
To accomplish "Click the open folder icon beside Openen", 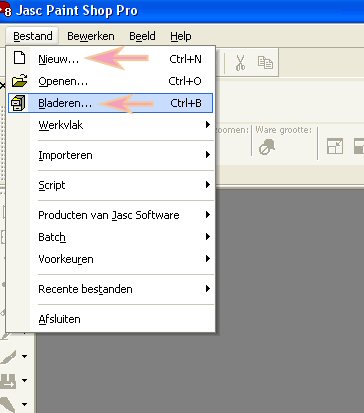I will click(19, 81).
